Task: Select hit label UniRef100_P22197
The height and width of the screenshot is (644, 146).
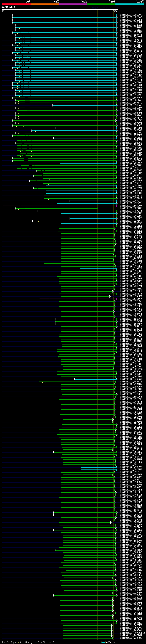Action: (x=131, y=228)
